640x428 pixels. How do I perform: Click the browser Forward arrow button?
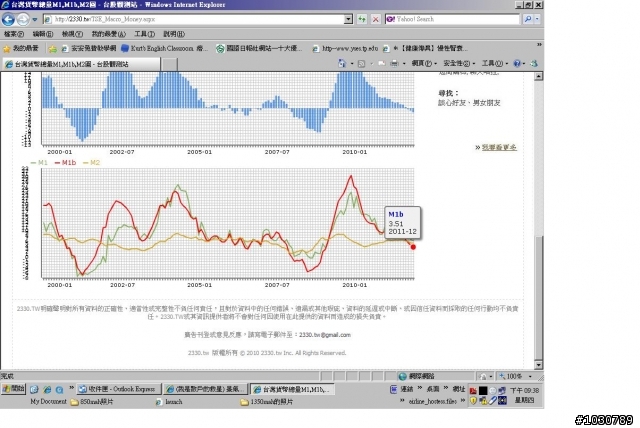(x=23, y=19)
